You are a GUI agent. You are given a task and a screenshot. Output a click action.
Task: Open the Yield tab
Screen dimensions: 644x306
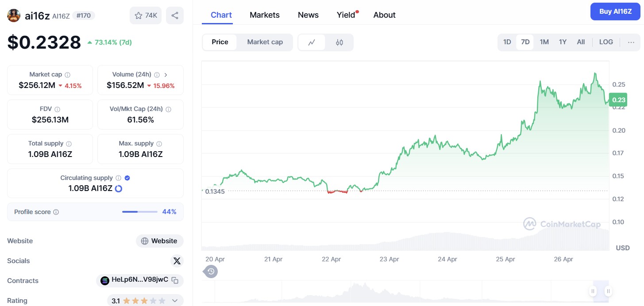click(346, 15)
